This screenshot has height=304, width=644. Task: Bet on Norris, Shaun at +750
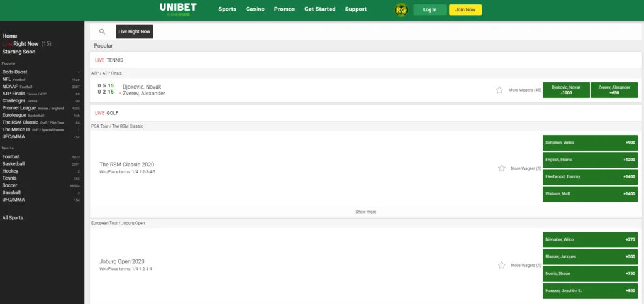(x=590, y=274)
